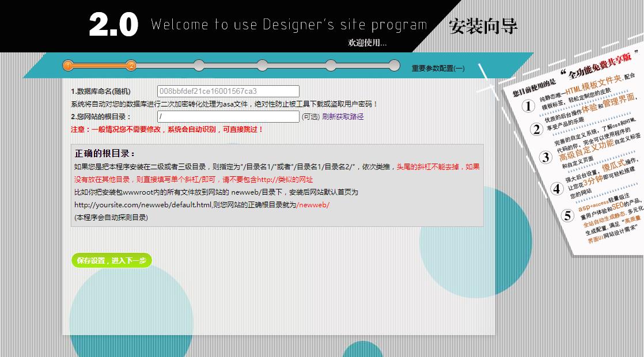The height and width of the screenshot is (357, 644).
Task: Click the red 注意 warning text
Action: 166,129
